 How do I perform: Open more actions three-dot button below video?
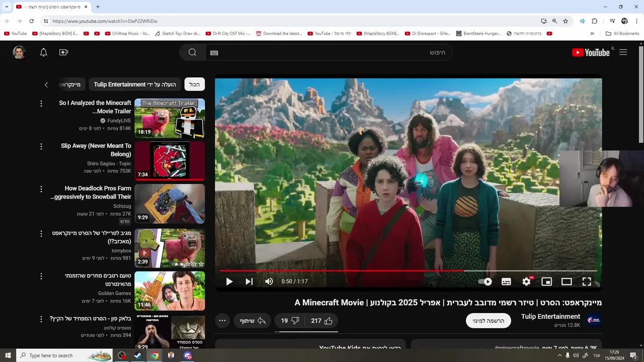pyautogui.click(x=222, y=321)
